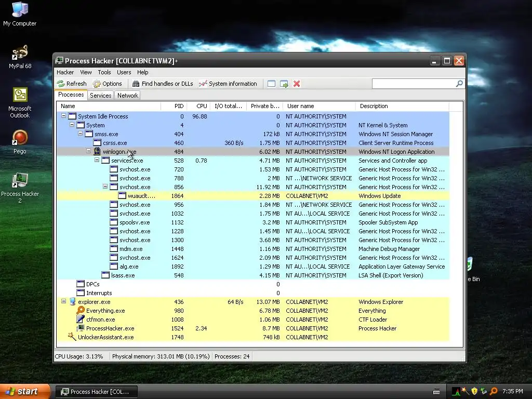Select the DPCs row
Viewport: 532px width, 399px height.
[x=253, y=284]
